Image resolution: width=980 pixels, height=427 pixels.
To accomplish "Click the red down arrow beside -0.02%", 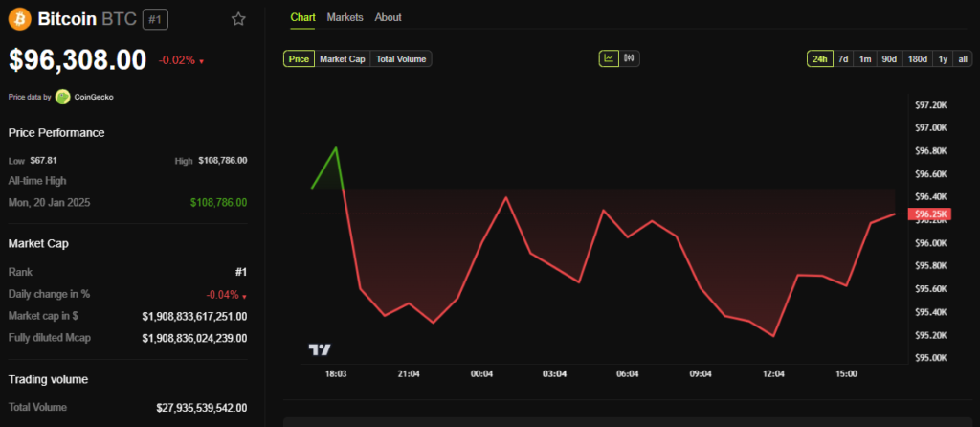I will click(x=201, y=61).
